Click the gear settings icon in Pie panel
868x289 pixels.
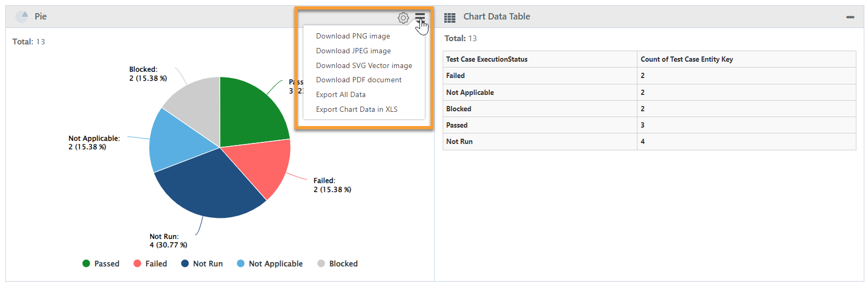(x=403, y=18)
